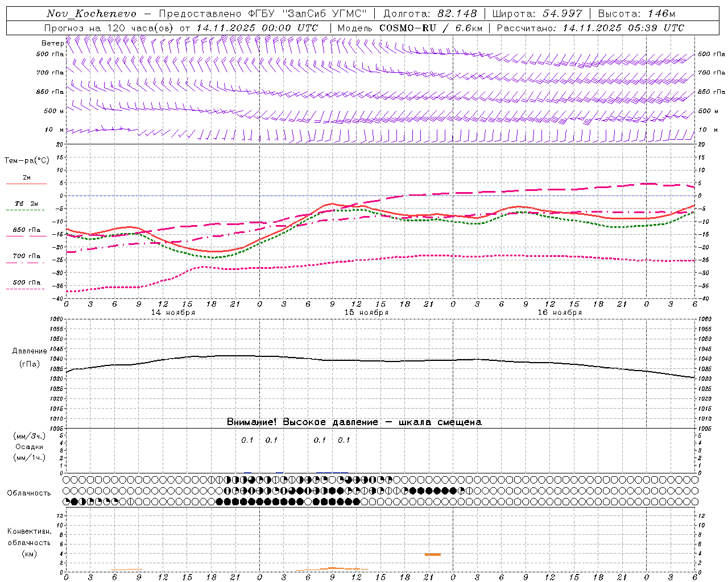Click the model name COSMO-RU

[x=408, y=28]
